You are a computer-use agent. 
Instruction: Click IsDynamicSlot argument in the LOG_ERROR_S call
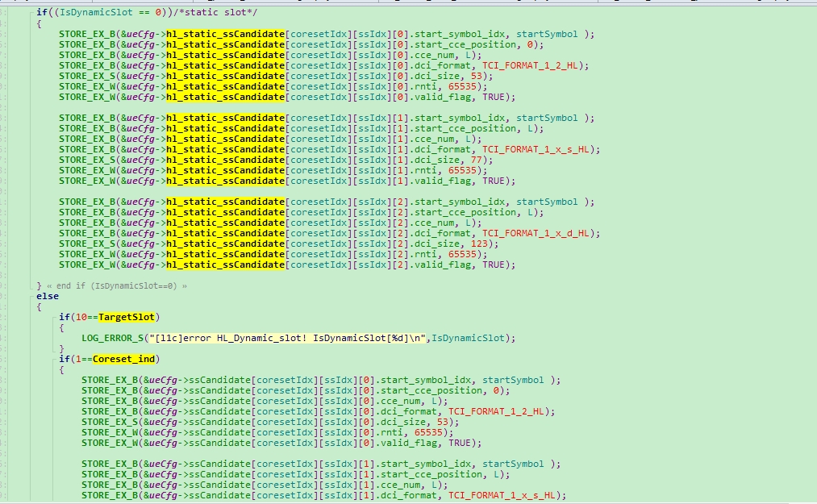tap(468, 338)
